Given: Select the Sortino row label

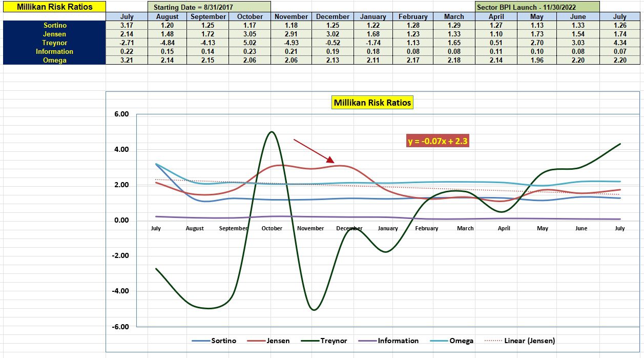Looking at the screenshot, I should coord(54,25).
